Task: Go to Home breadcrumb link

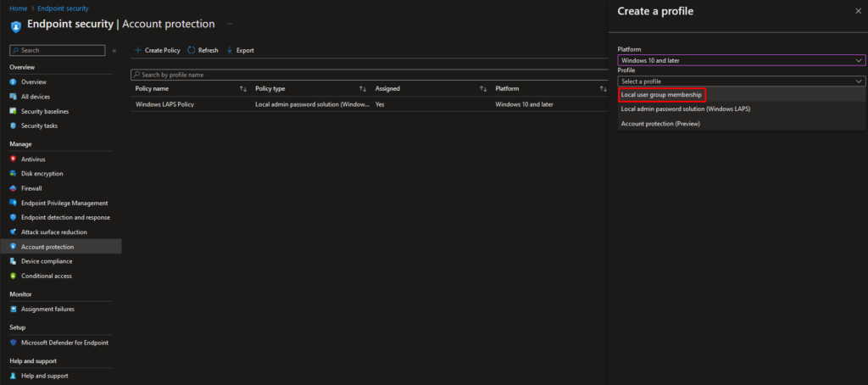Action: point(17,8)
